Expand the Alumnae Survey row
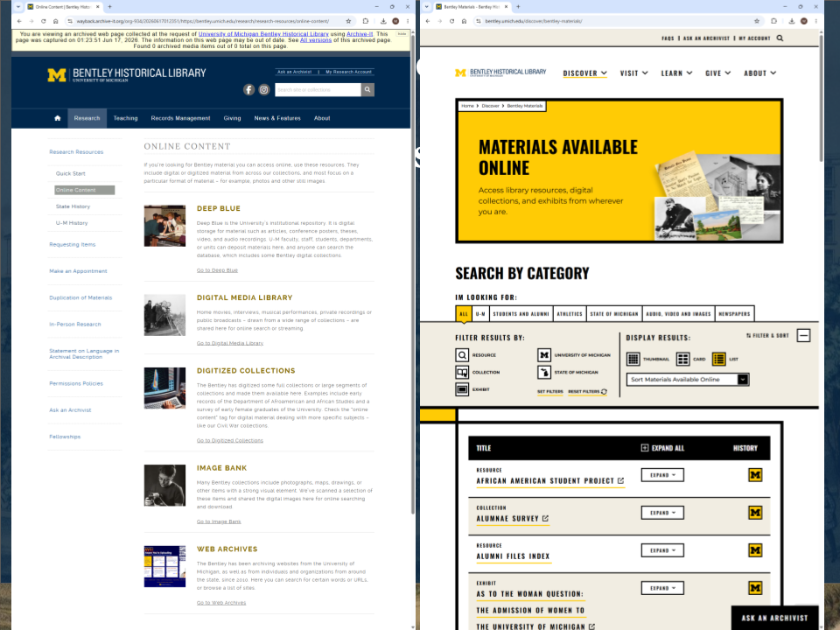This screenshot has height=630, width=840. (662, 513)
